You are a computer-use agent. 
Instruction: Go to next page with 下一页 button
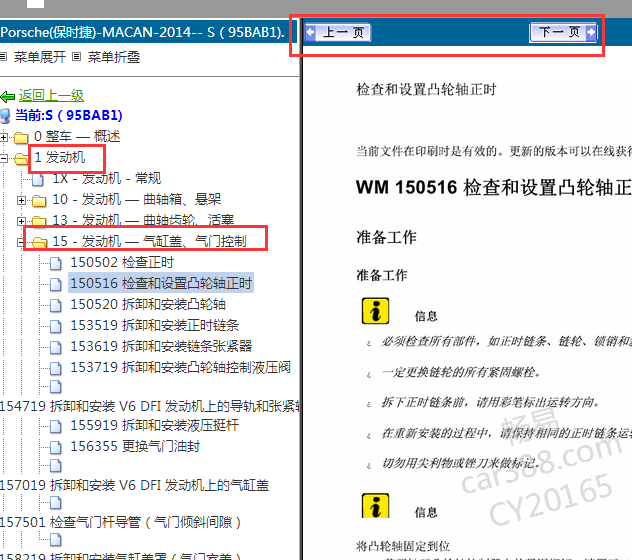[563, 32]
